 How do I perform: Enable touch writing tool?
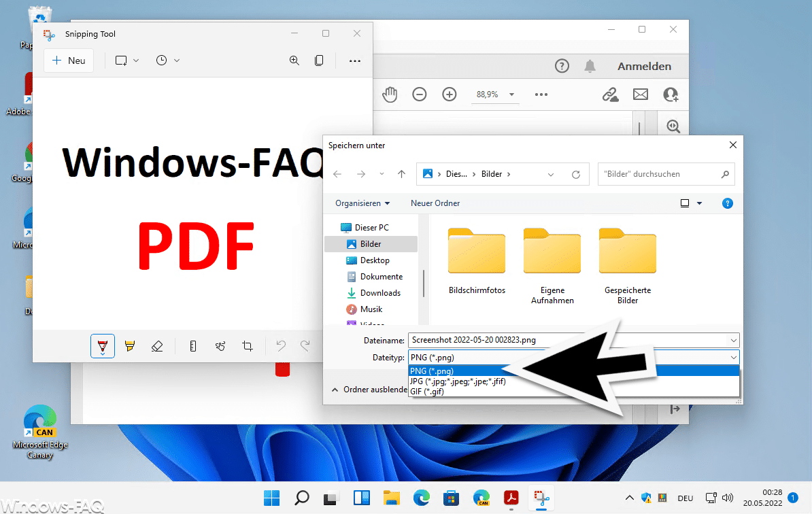tap(220, 346)
